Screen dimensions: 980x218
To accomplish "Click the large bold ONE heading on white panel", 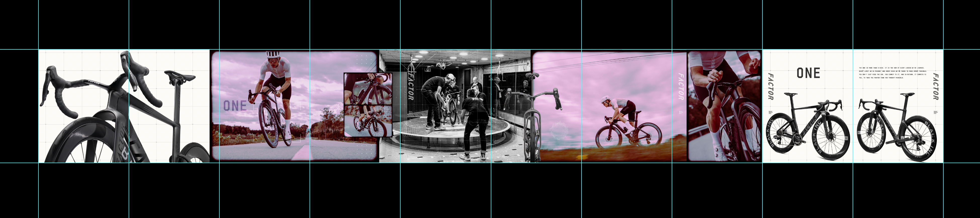I will coord(808,73).
